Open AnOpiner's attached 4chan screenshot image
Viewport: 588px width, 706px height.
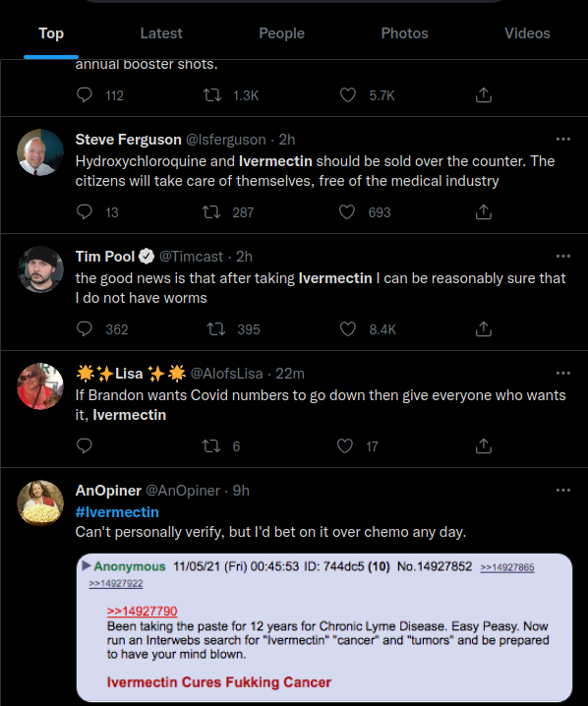[x=324, y=627]
